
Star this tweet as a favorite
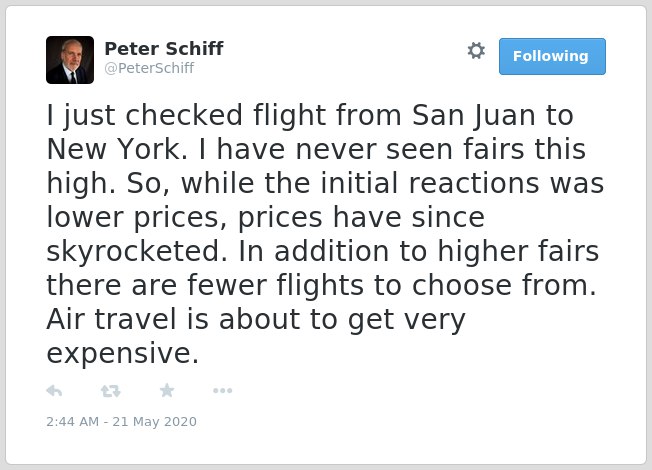167,391
